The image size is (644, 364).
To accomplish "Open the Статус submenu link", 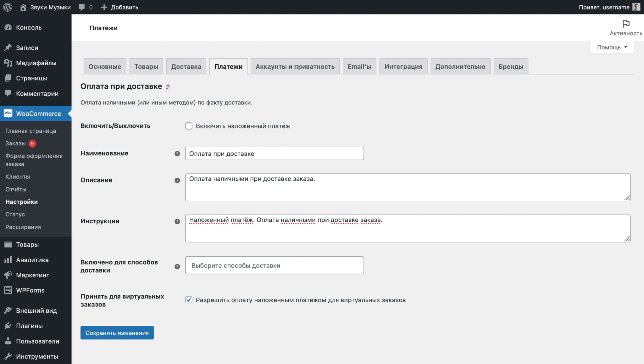I will [x=15, y=214].
